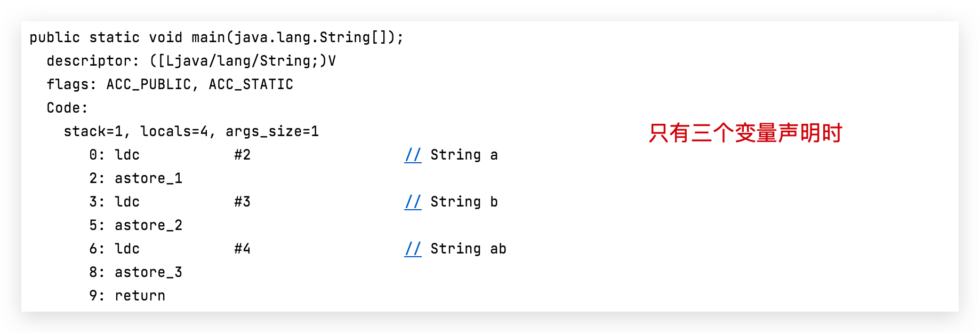Click the stack=1, locals=4 line
The width and height of the screenshot is (980, 333).
pos(191,131)
